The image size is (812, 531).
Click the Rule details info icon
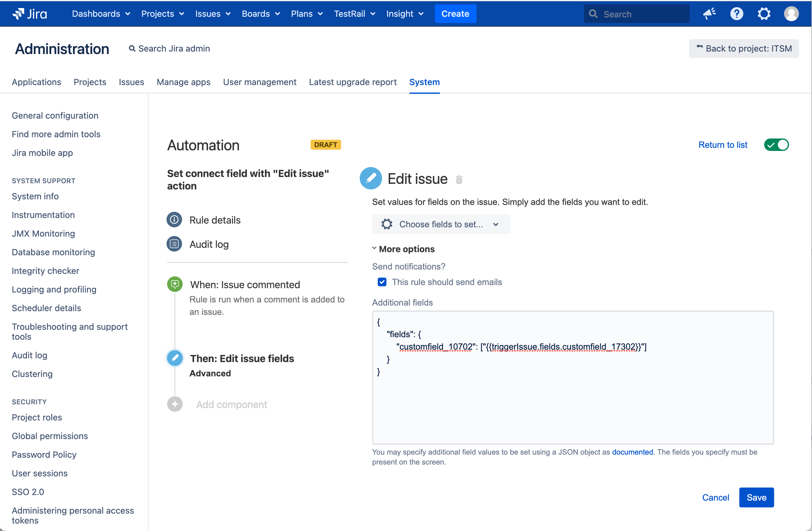(x=174, y=220)
